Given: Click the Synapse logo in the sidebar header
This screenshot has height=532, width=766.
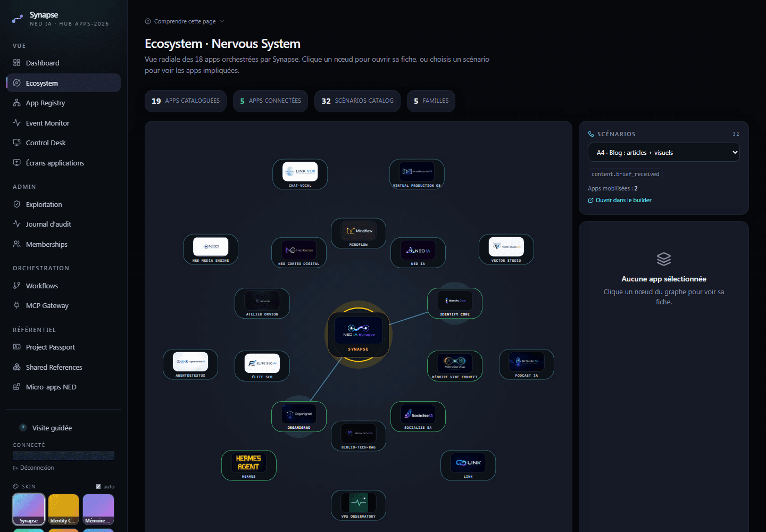Looking at the screenshot, I should [18, 19].
